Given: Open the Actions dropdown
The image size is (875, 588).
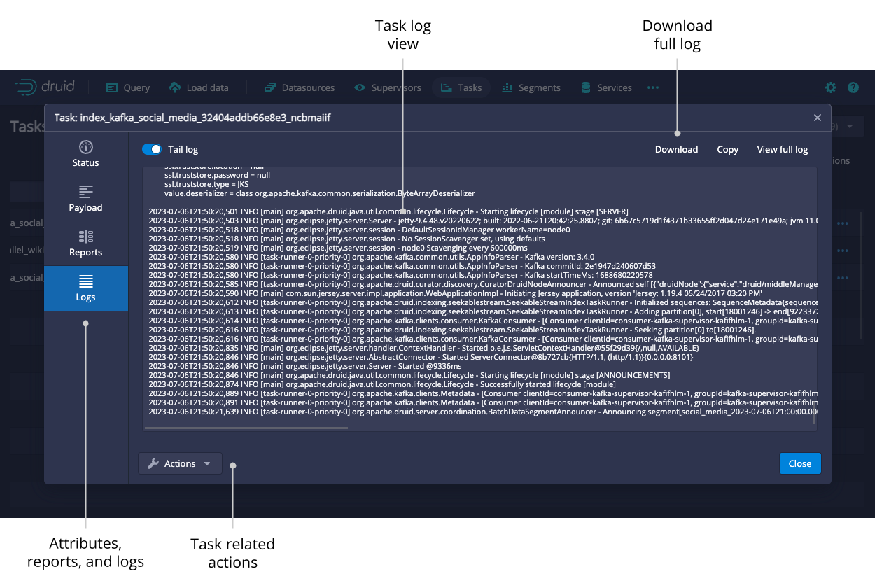Looking at the screenshot, I should pyautogui.click(x=180, y=463).
